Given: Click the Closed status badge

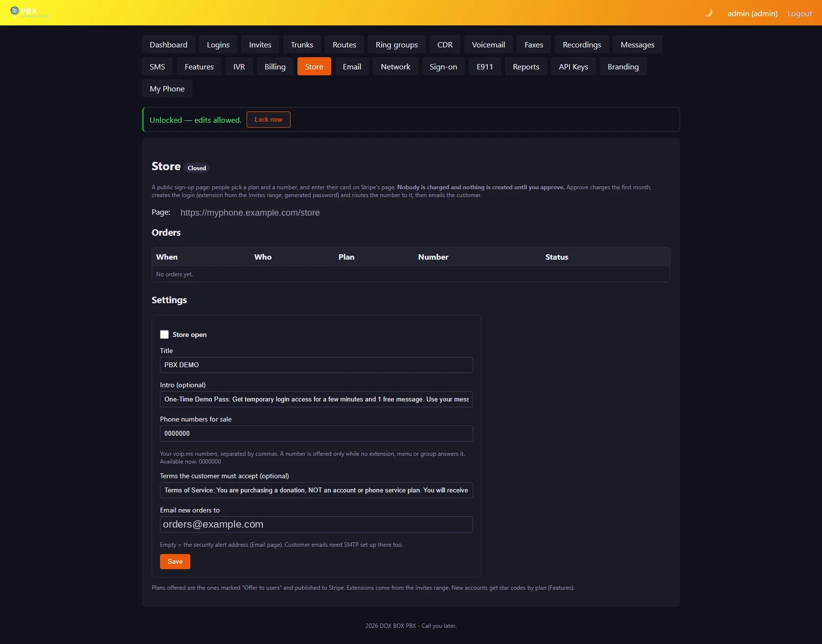Looking at the screenshot, I should (197, 168).
